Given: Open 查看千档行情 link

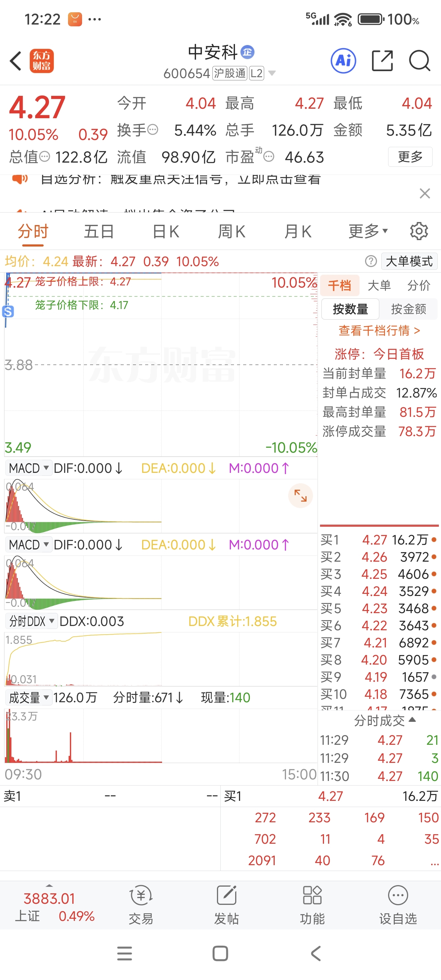Looking at the screenshot, I should tap(379, 330).
